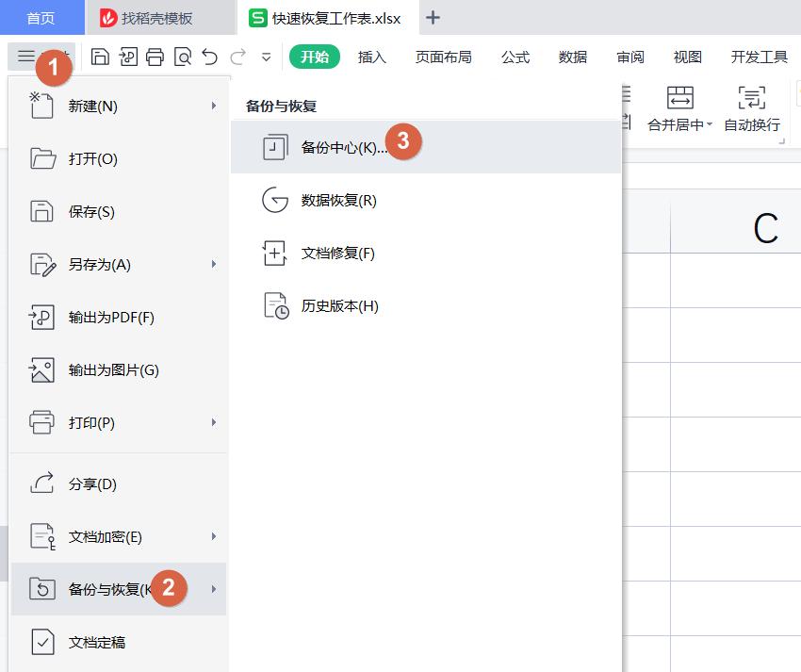Click the Print icon in quick access toolbar
Screen dimensions: 801x672
(x=154, y=57)
